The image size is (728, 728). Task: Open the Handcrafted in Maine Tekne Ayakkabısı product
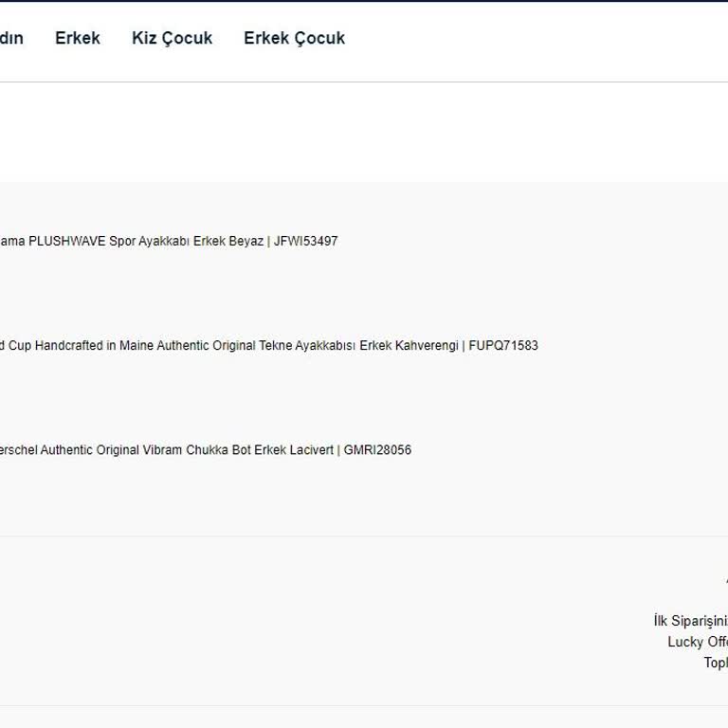[190, 346]
